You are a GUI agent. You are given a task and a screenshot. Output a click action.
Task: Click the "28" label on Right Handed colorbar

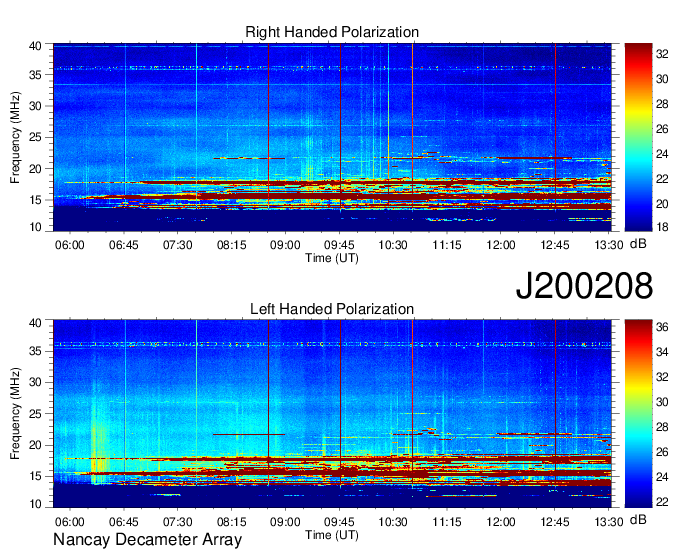pos(662,104)
